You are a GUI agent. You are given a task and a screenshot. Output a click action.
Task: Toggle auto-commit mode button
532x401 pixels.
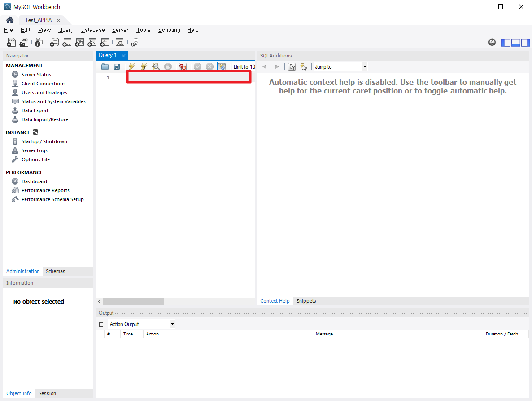[x=222, y=66]
